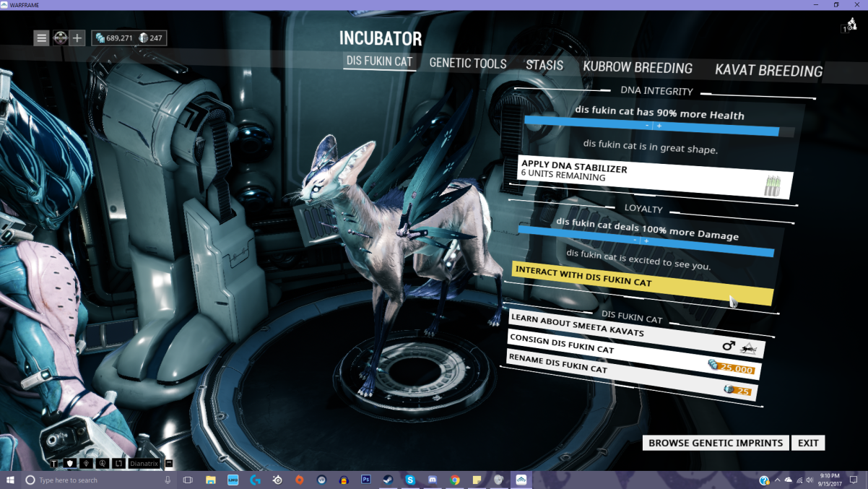The height and width of the screenshot is (489, 868).
Task: Click the chat window expand icon
Action: (x=169, y=463)
